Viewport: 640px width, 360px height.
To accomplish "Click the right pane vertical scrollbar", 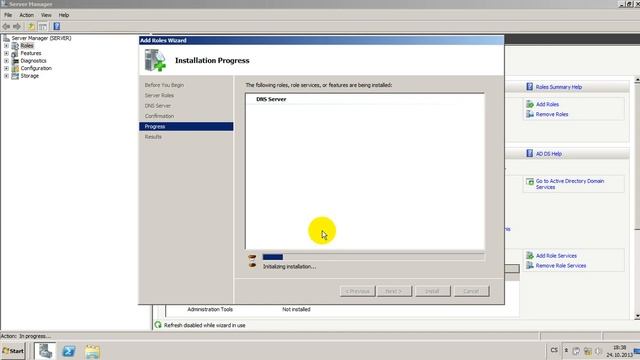I will 637,198.
